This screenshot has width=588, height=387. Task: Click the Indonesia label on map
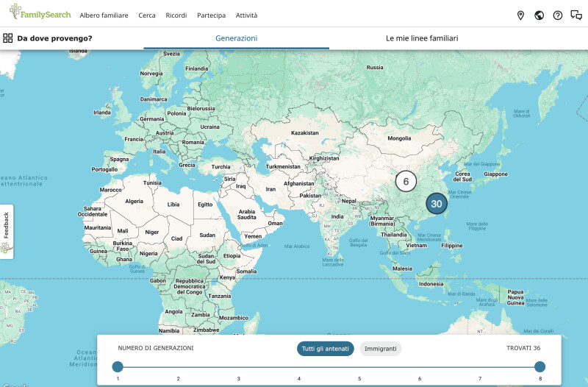point(431,284)
